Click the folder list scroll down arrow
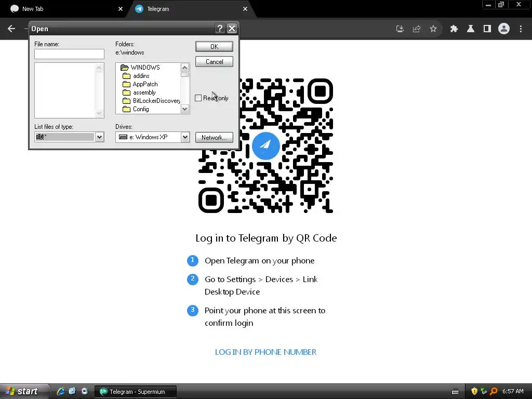532x399 pixels. click(184, 109)
